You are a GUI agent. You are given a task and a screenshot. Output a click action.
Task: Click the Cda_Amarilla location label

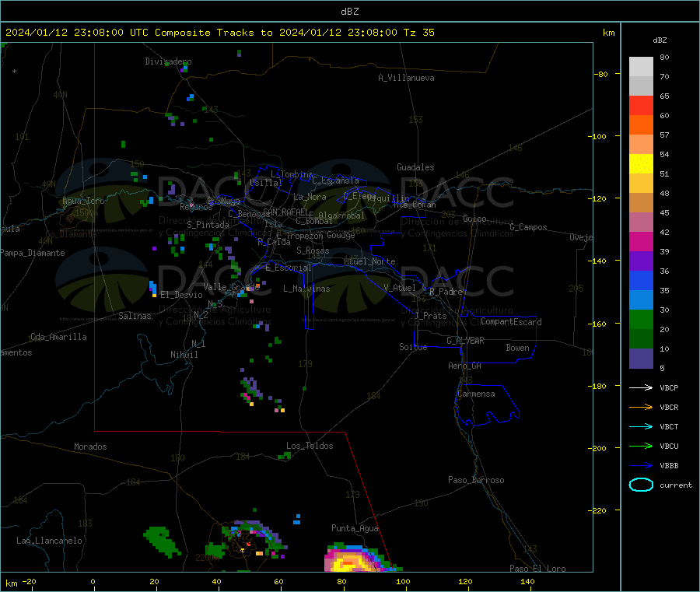pyautogui.click(x=58, y=337)
